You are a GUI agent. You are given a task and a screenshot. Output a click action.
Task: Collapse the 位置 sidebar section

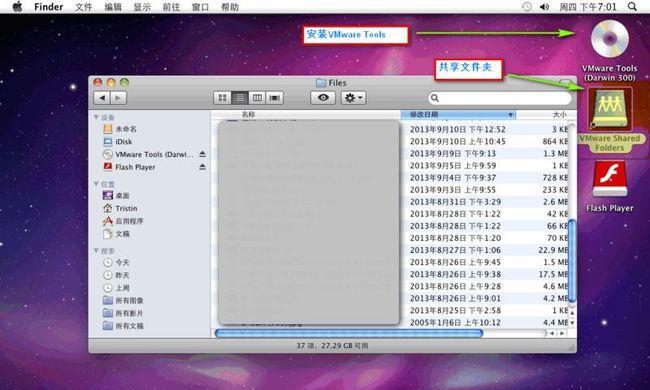pyautogui.click(x=96, y=184)
